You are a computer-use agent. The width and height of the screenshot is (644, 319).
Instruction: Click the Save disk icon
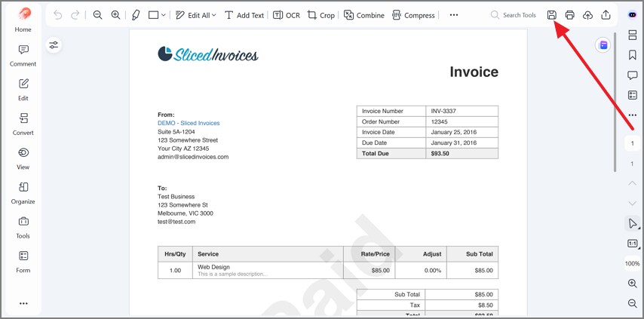(551, 15)
